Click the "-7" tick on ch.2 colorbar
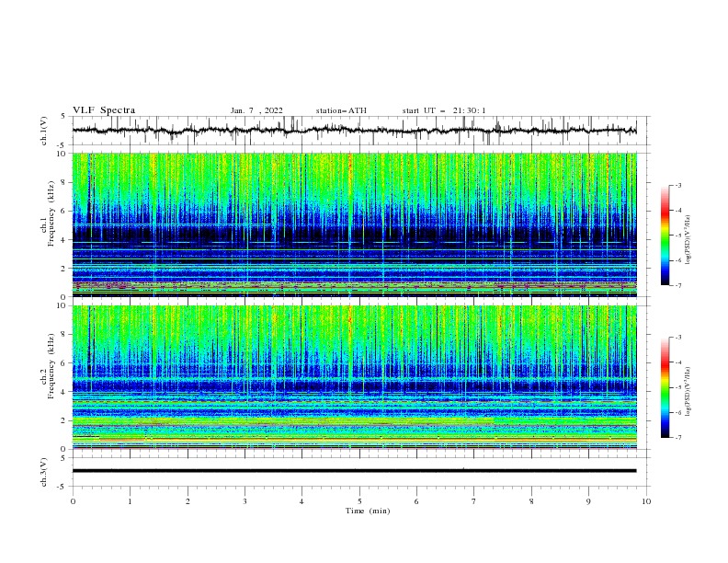This screenshot has height=563, width=728. [678, 438]
